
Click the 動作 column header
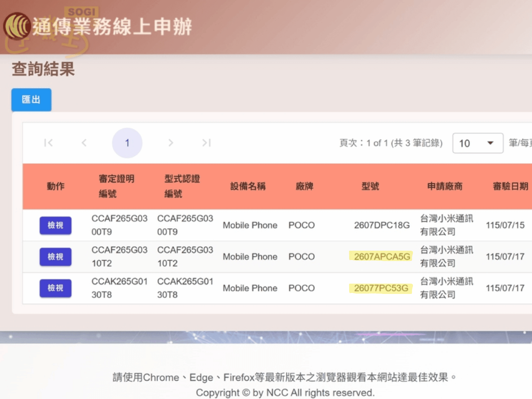point(56,186)
